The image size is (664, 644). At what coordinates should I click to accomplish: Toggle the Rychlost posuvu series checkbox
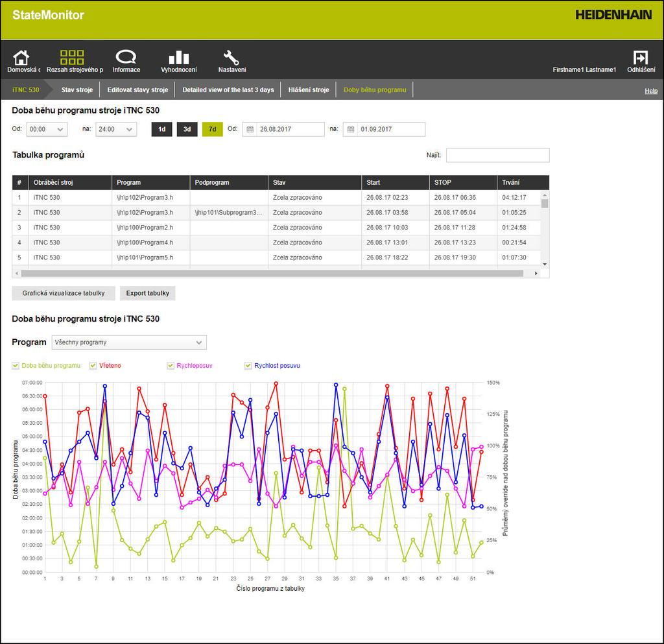248,365
